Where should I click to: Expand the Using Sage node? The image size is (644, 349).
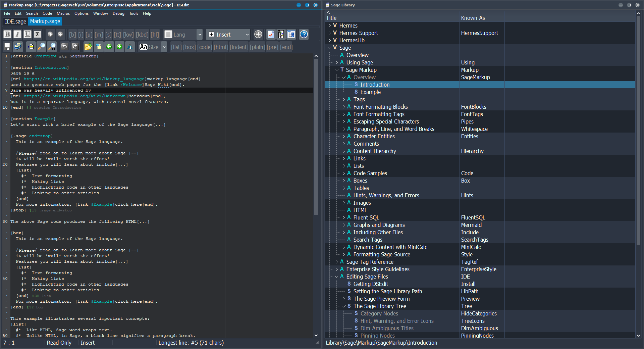(x=337, y=62)
